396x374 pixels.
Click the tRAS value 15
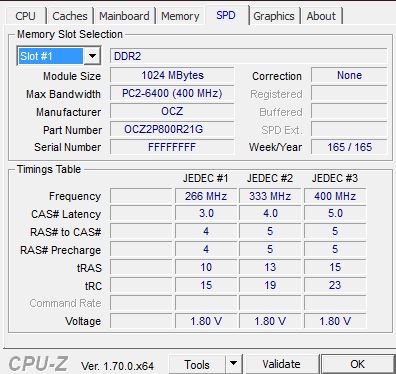[335, 267]
